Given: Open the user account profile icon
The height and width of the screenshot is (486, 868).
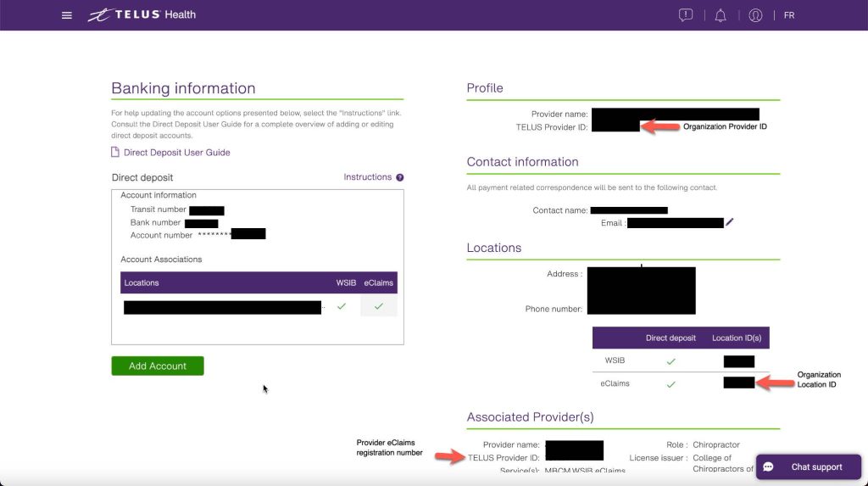Looking at the screenshot, I should tap(755, 15).
